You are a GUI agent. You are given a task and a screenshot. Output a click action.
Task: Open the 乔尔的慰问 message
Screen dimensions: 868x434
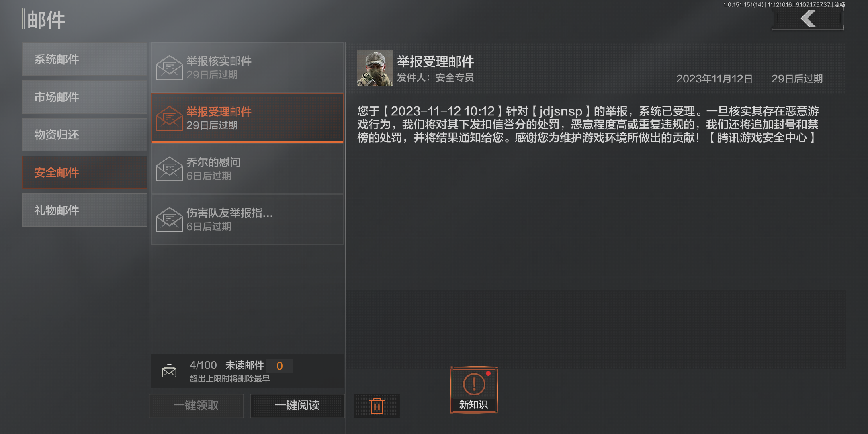[248, 169]
